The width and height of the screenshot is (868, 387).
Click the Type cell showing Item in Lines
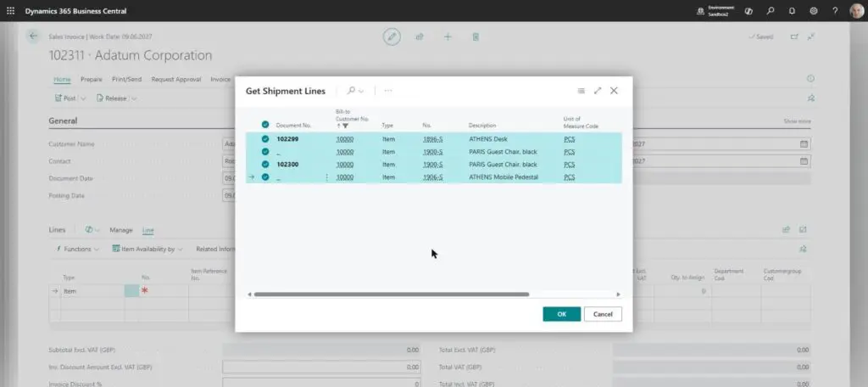pyautogui.click(x=92, y=291)
